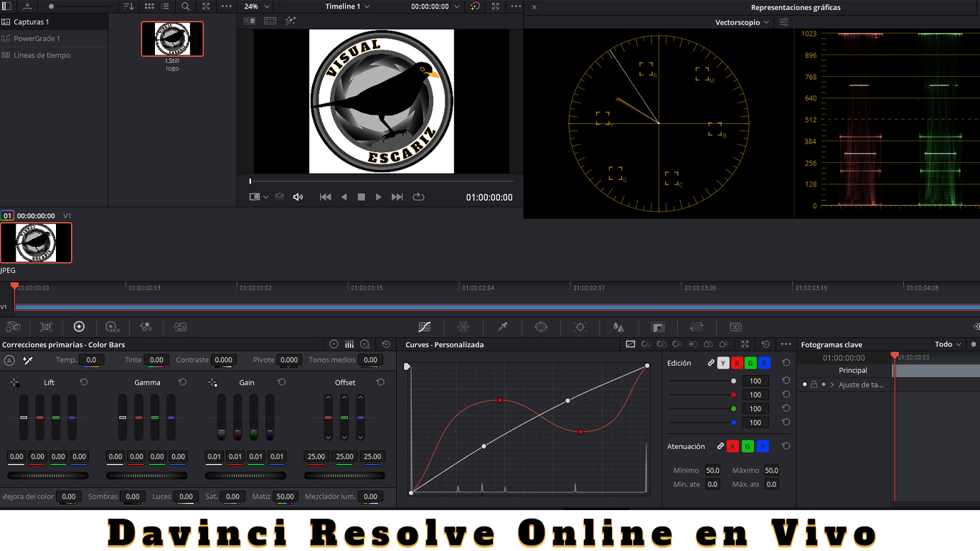Screen dimensions: 980x551
Task: Open the Power Windows palette
Action: point(541,326)
